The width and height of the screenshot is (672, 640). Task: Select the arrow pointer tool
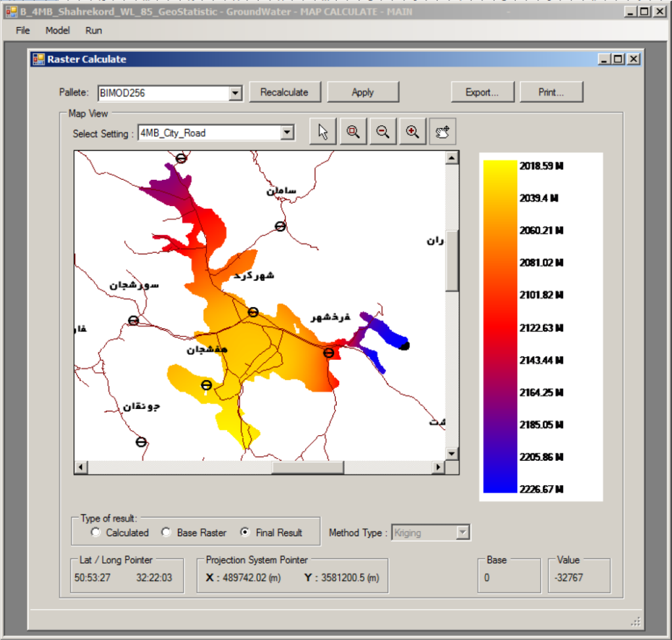click(x=323, y=132)
